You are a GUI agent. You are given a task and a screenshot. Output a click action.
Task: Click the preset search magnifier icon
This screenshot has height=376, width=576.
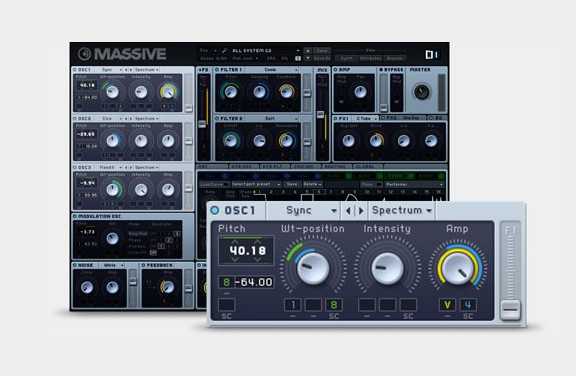point(224,51)
